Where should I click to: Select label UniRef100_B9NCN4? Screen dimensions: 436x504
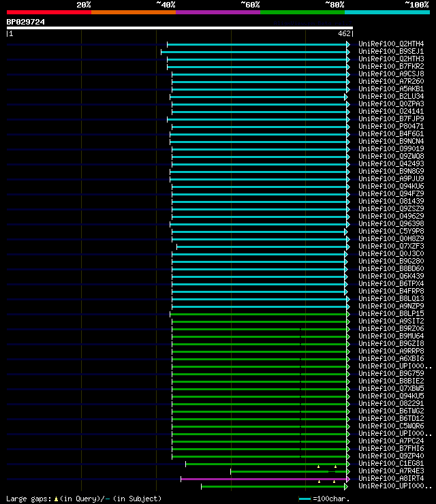391,141
